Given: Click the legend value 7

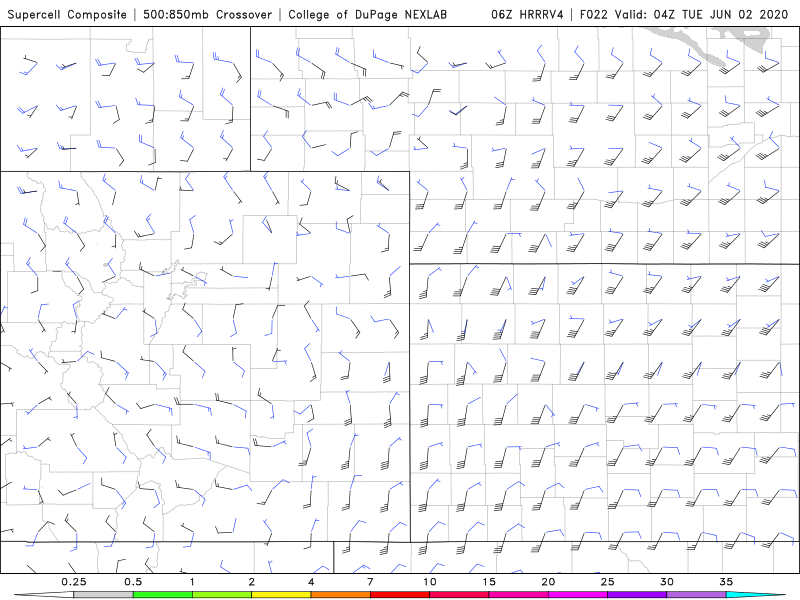Looking at the screenshot, I should click(x=370, y=582).
